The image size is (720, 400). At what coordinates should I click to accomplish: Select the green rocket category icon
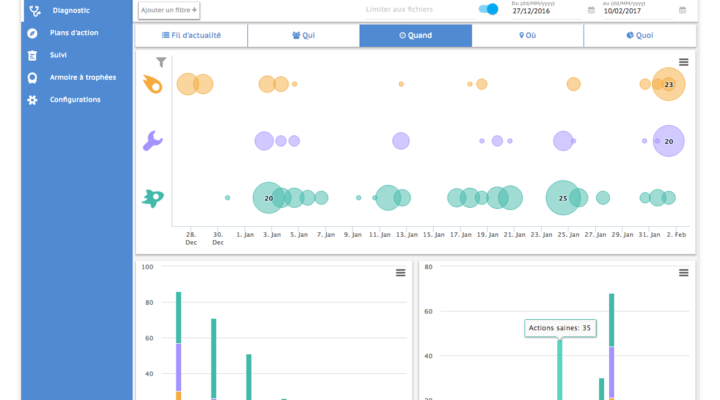153,198
